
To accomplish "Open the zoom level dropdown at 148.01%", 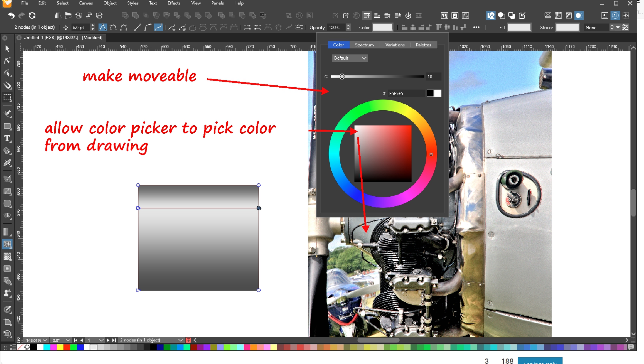I will (45, 340).
